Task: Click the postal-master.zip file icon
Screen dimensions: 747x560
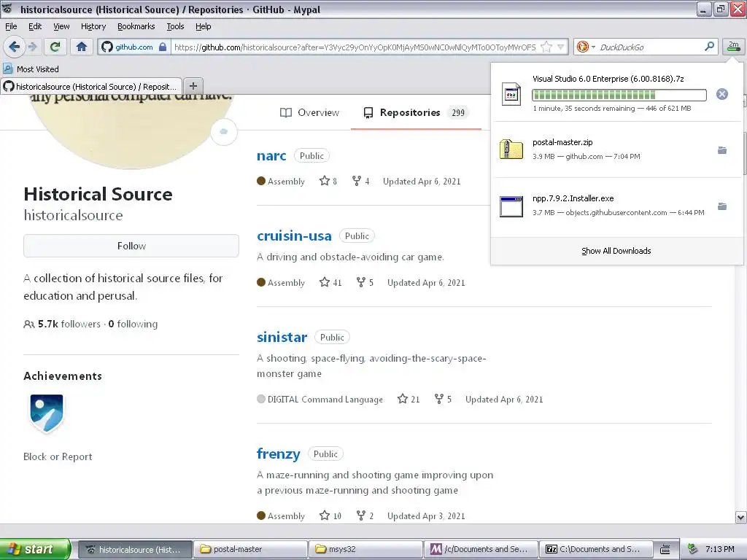Action: pos(511,149)
